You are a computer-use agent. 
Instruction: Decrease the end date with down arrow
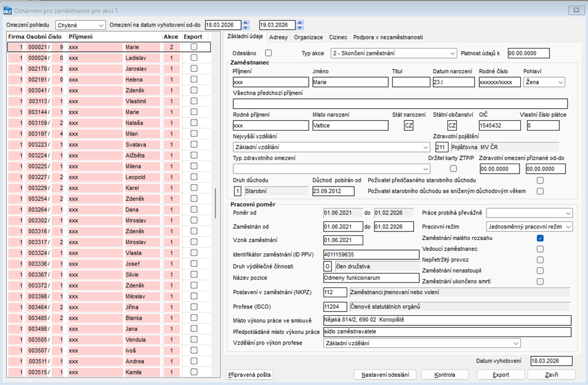pyautogui.click(x=300, y=27)
